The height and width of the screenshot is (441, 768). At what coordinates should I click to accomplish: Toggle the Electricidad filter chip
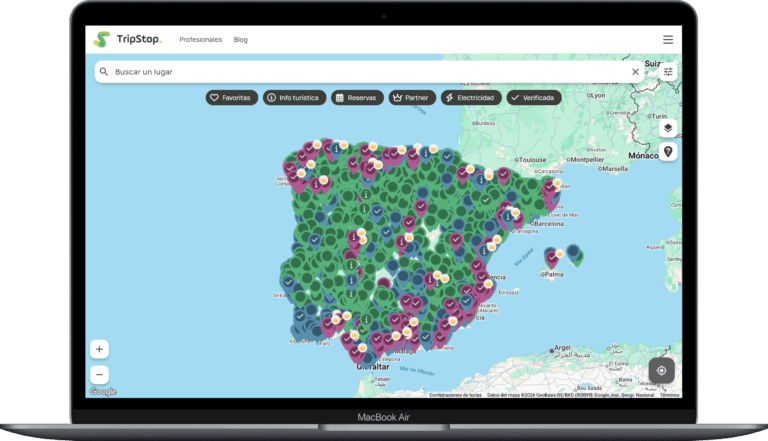[x=471, y=98]
